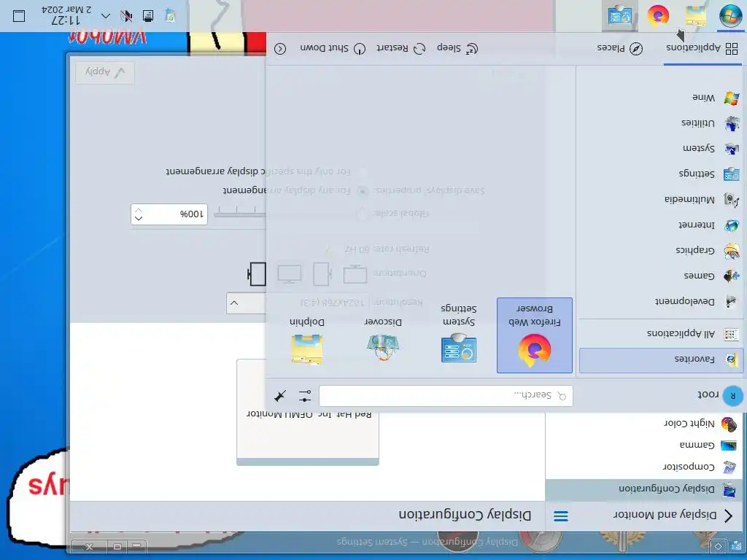Click the Sleep button
Image resolution: width=747 pixels, height=560 pixels.
(x=457, y=48)
